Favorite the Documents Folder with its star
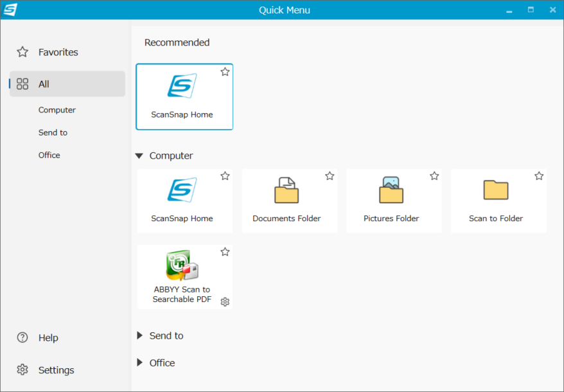Screen dimensions: 564x392 (330, 176)
